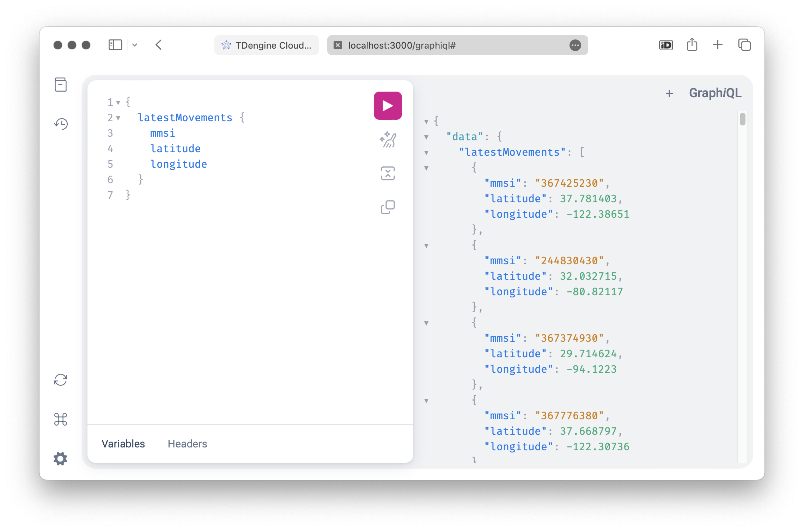Click the Re-fetch GraphQL schema icon
Image resolution: width=804 pixels, height=532 pixels.
click(x=61, y=380)
